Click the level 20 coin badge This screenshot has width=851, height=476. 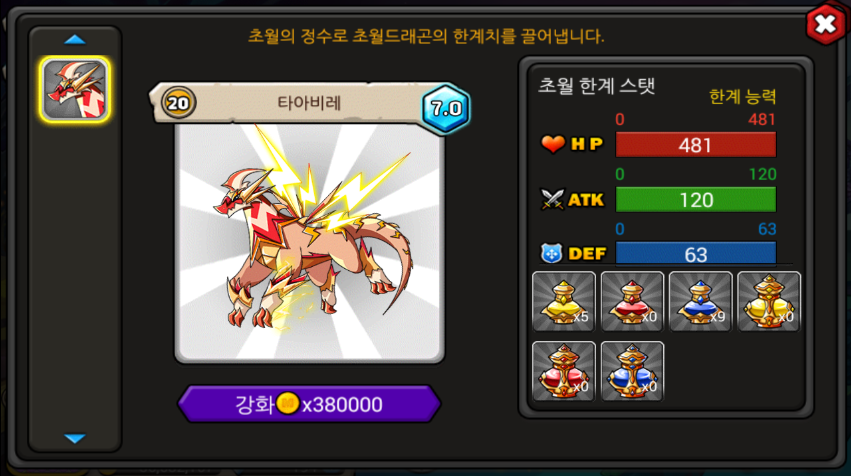point(178,103)
